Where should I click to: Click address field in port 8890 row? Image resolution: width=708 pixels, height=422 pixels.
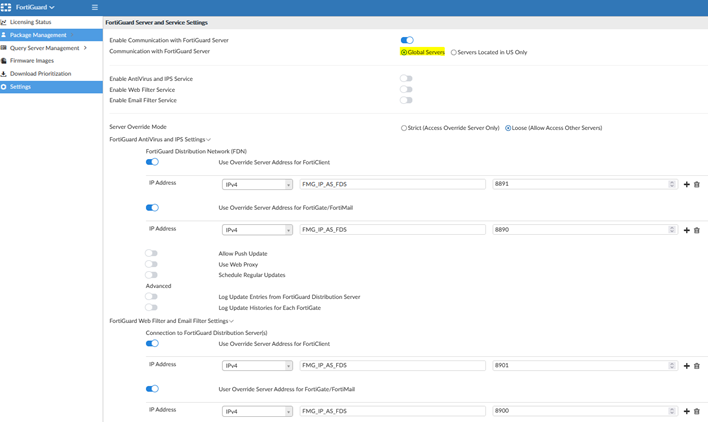click(x=392, y=230)
